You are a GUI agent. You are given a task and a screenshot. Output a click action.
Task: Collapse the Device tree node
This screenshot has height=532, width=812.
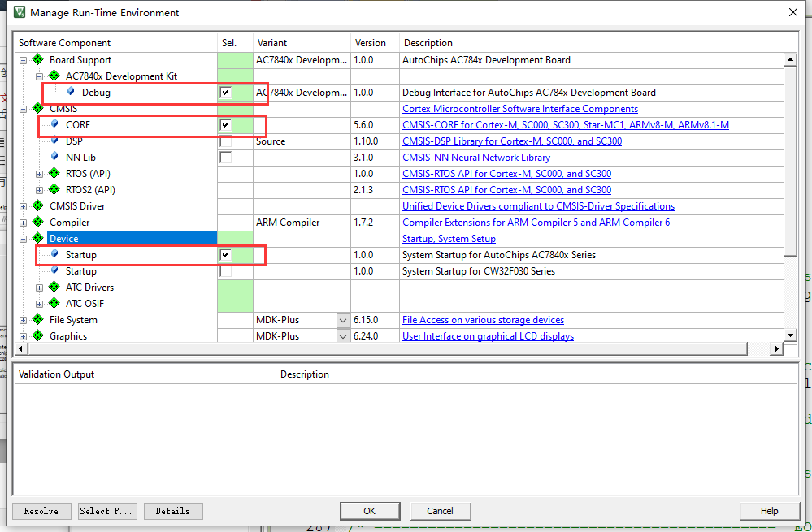pos(23,239)
